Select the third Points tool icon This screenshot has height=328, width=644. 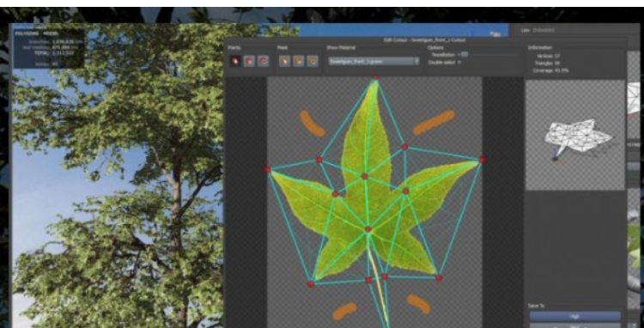pos(263,61)
